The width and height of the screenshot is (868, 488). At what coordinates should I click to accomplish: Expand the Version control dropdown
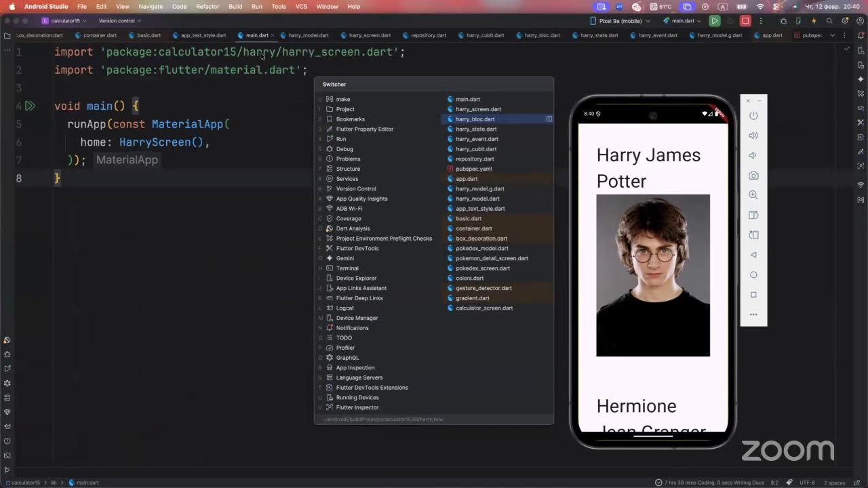[x=120, y=21]
